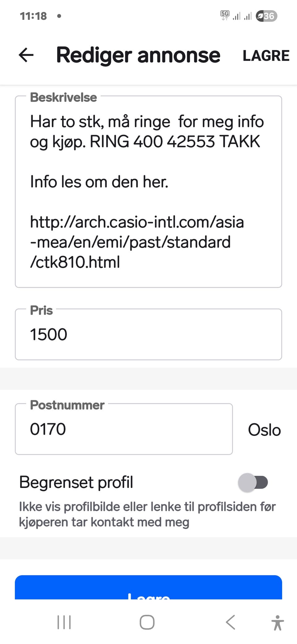Open the Oslo location label
The width and height of the screenshot is (297, 644).
(264, 429)
